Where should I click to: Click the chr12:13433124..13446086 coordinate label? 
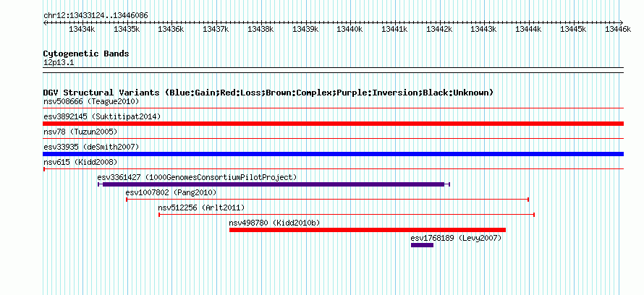click(96, 16)
